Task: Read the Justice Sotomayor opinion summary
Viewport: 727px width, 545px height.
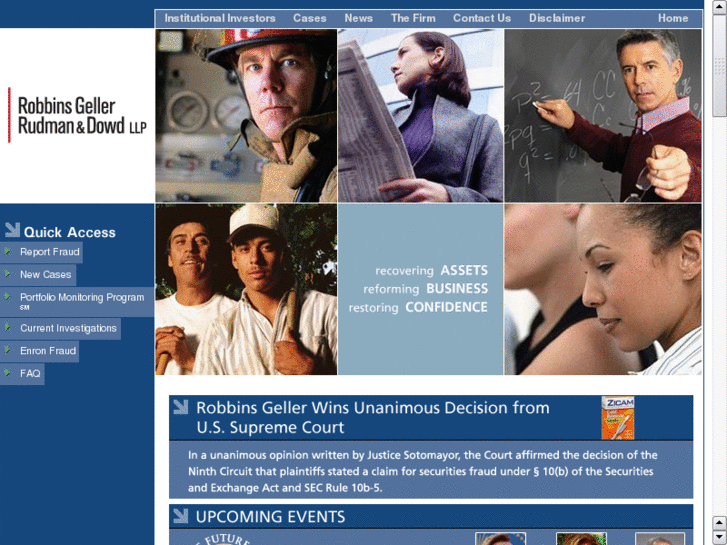Action: click(x=422, y=471)
